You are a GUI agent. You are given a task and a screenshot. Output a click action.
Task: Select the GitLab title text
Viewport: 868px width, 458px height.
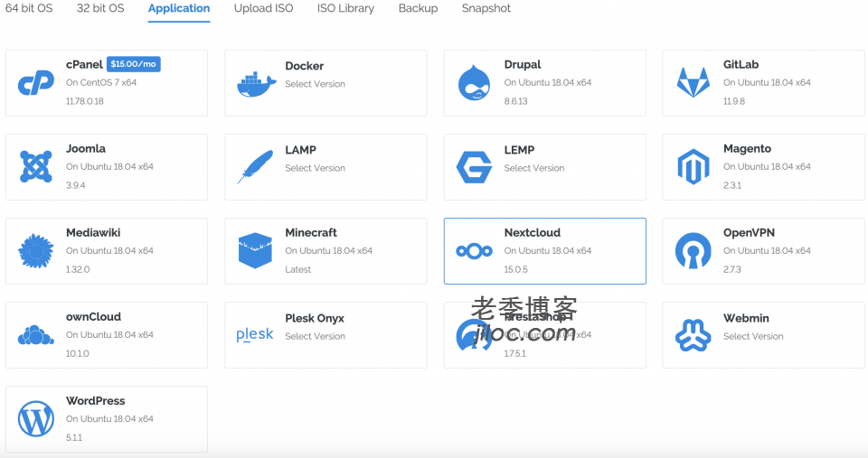tap(741, 65)
